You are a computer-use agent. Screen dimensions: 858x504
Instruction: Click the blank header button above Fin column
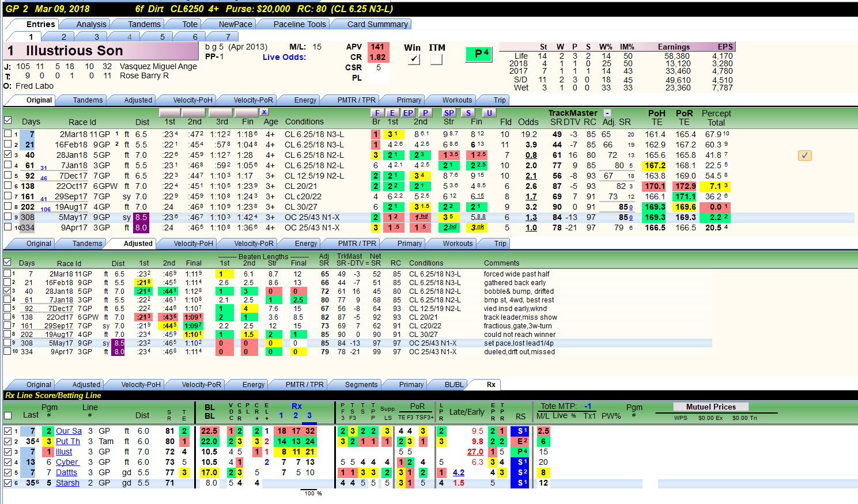point(247,112)
